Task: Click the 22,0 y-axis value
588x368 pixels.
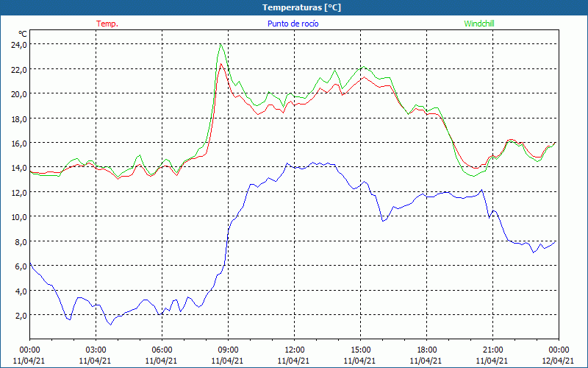Action: [x=19, y=69]
